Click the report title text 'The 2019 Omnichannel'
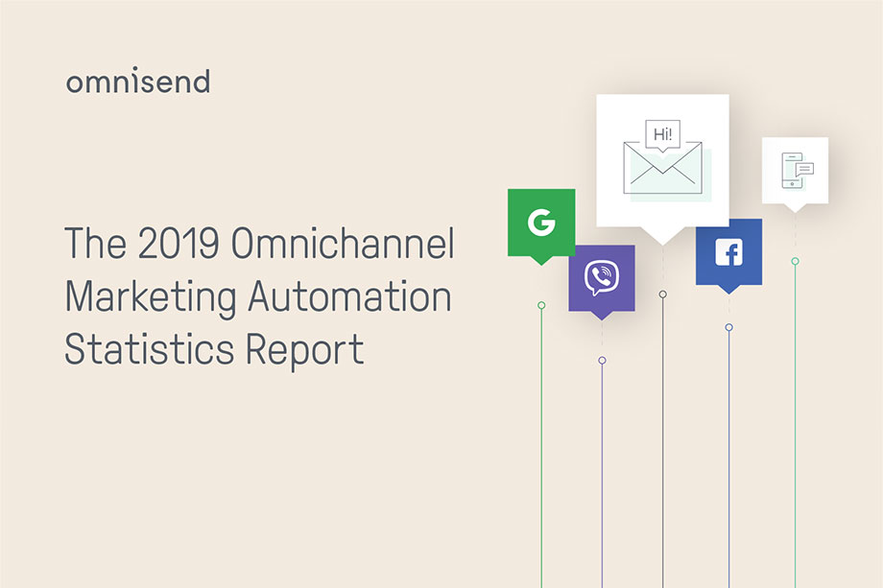Screen dimensions: 883x588 coord(259,243)
